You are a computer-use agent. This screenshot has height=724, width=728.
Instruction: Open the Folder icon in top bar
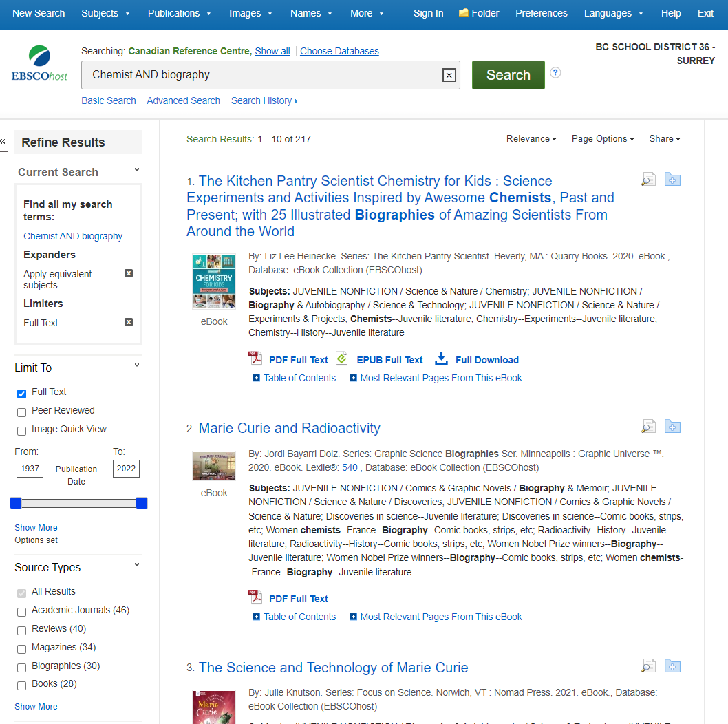click(463, 13)
